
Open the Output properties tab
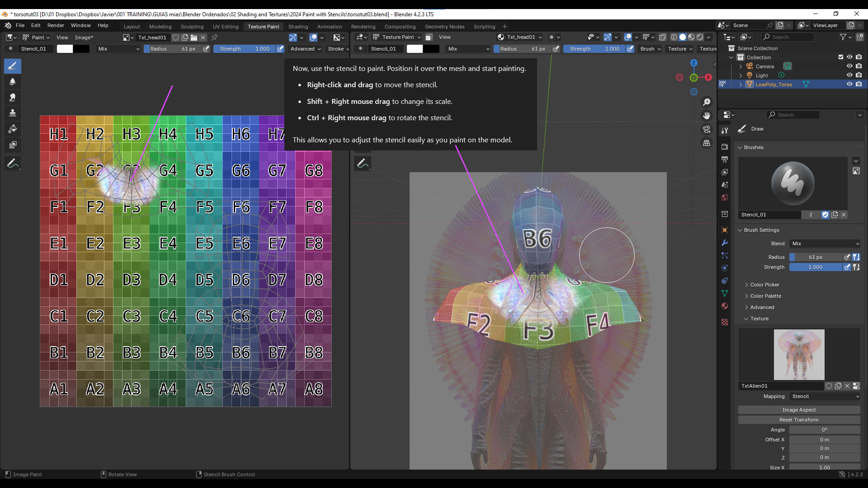(725, 160)
